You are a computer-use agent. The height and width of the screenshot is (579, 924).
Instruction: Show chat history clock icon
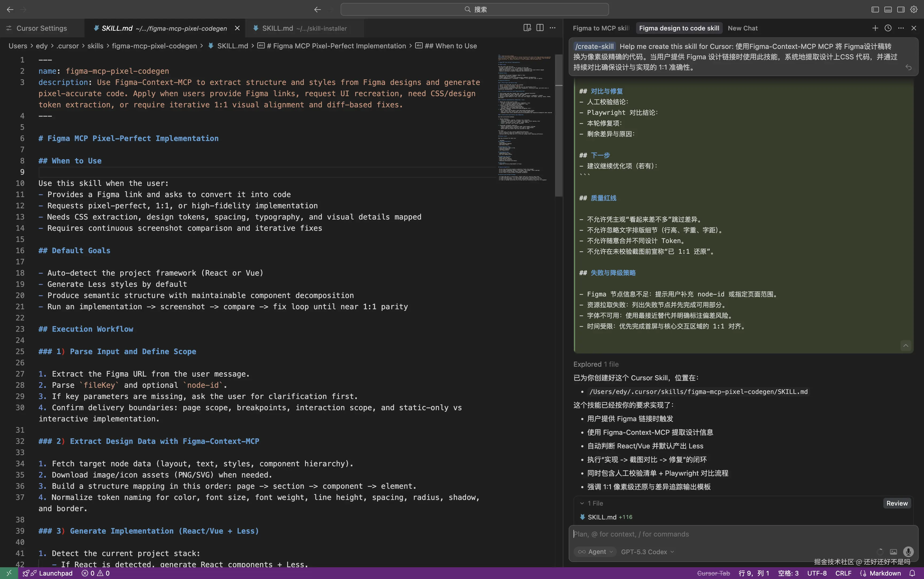[x=888, y=28]
